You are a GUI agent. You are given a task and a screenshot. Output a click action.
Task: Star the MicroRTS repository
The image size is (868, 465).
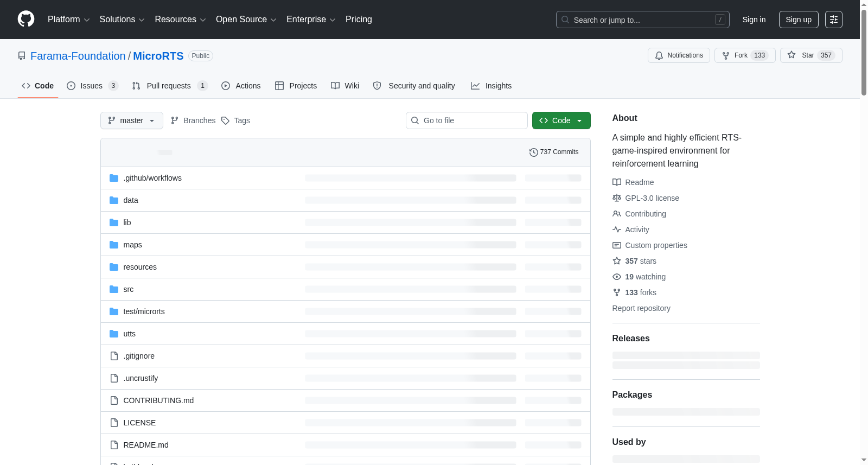pos(811,55)
